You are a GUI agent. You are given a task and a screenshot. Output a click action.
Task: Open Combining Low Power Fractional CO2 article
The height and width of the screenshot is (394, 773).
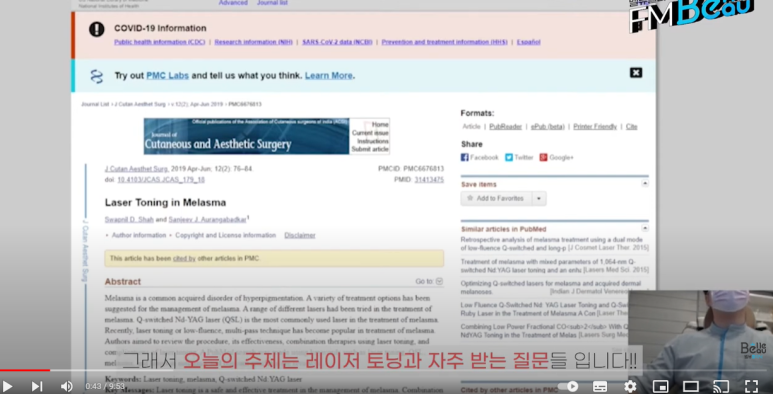pos(544,330)
